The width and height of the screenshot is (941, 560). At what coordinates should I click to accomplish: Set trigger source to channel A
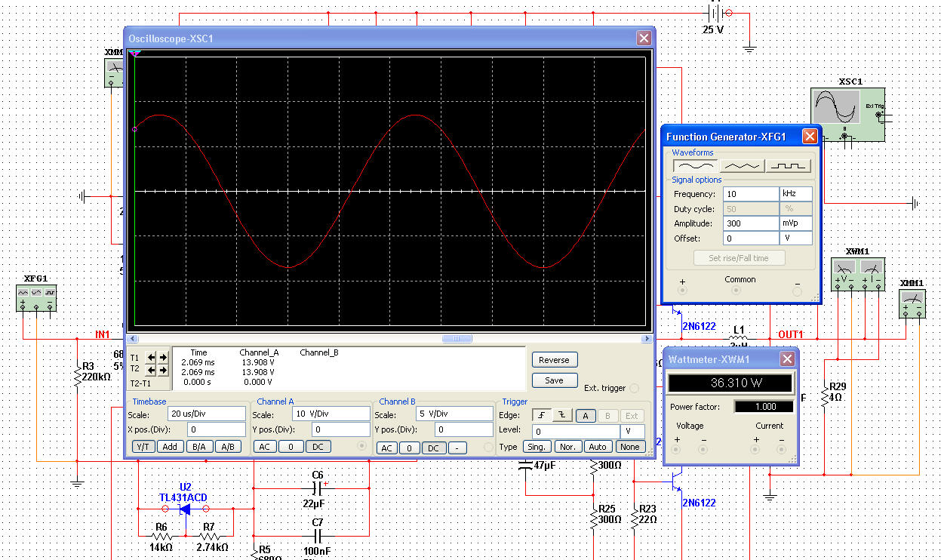pyautogui.click(x=586, y=415)
